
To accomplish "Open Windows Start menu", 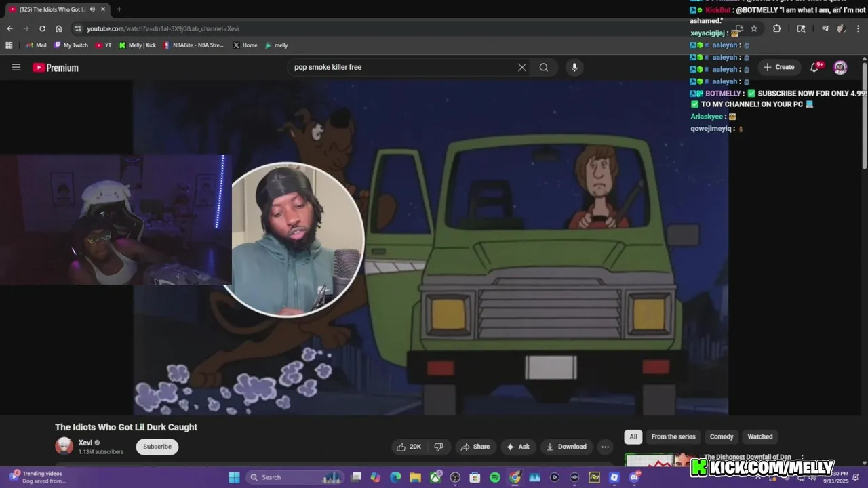I will click(234, 477).
